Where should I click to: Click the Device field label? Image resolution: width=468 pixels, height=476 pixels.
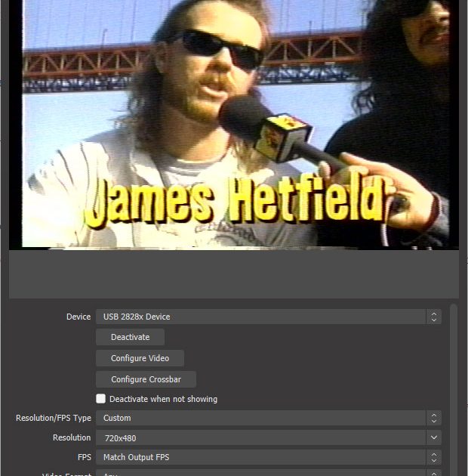tap(78, 317)
